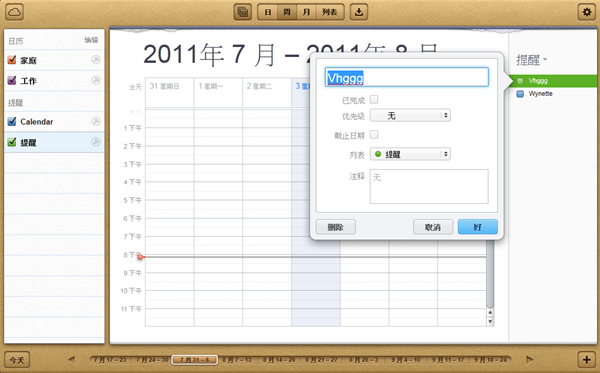This screenshot has height=373, width=600.
Task: Go to next weeks with right arrow
Action: pos(529,359)
